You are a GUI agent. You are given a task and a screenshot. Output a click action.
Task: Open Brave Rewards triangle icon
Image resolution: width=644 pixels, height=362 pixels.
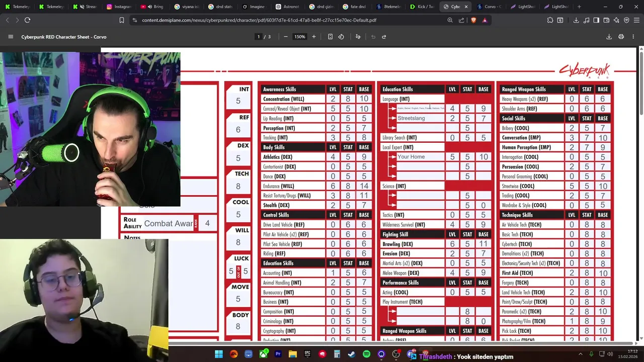point(485,20)
